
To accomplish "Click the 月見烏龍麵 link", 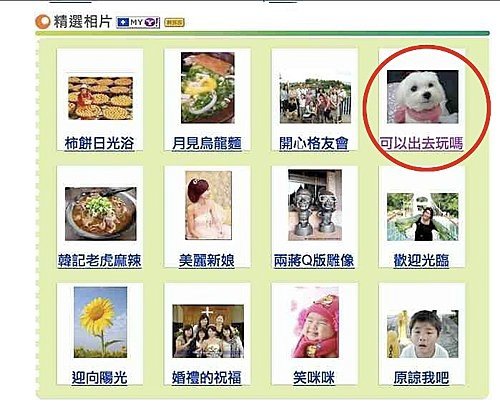I will [x=207, y=143].
